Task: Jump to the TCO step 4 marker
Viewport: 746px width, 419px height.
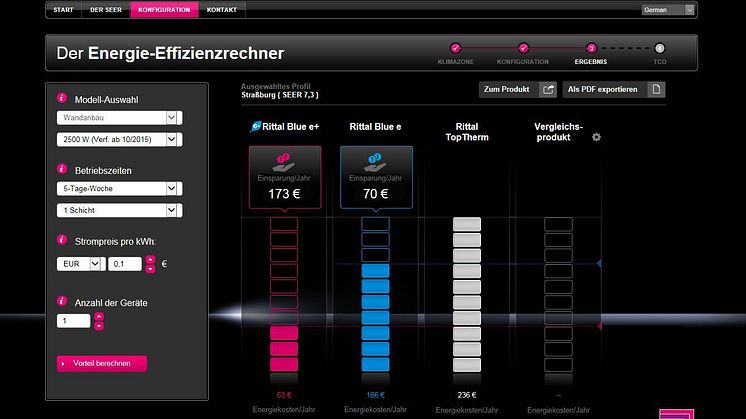Action: 659,48
